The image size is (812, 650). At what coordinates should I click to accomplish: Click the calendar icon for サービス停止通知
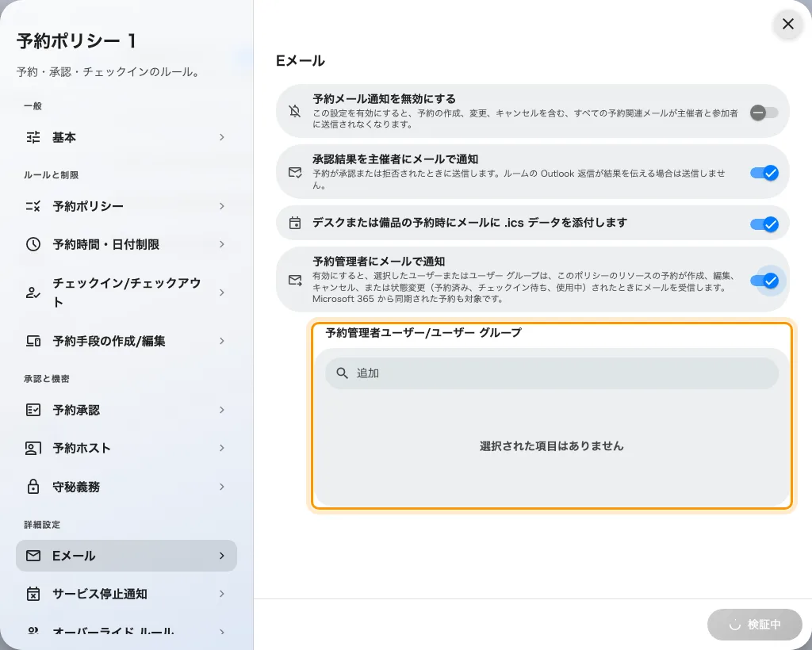33,594
